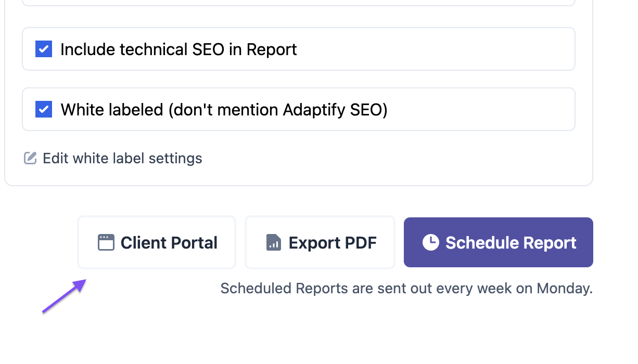Click the purple arrow annotation
Viewport: 638px width, 364px height.
click(64, 296)
